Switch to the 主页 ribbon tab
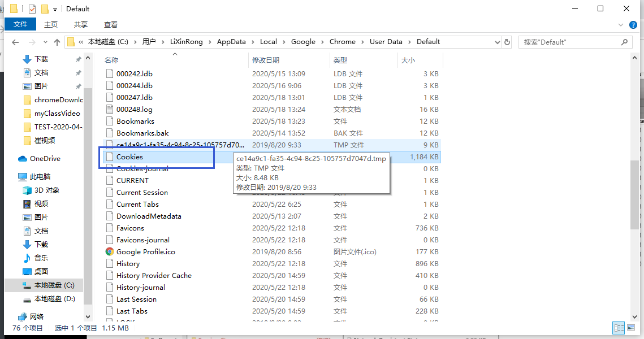This screenshot has width=644, height=339. [x=51, y=25]
